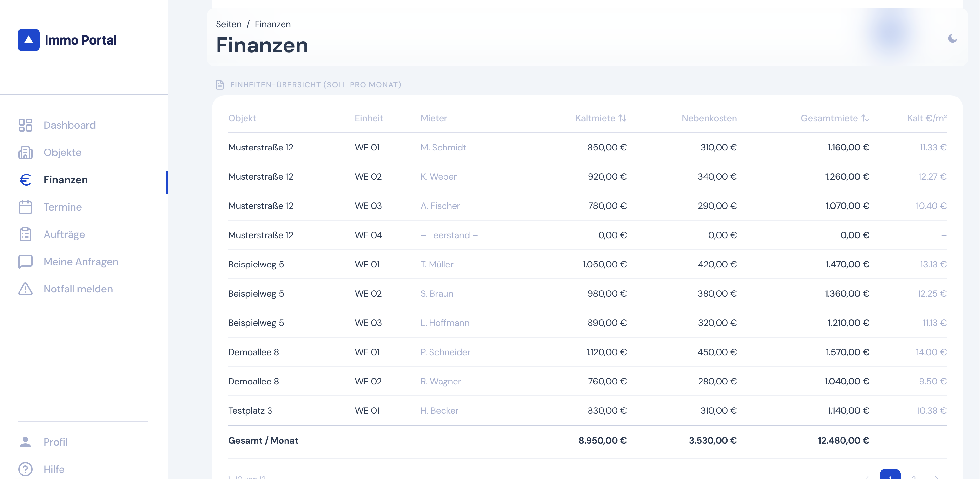The height and width of the screenshot is (479, 980).
Task: Click the Aufträge clipboard icon
Action: point(25,234)
